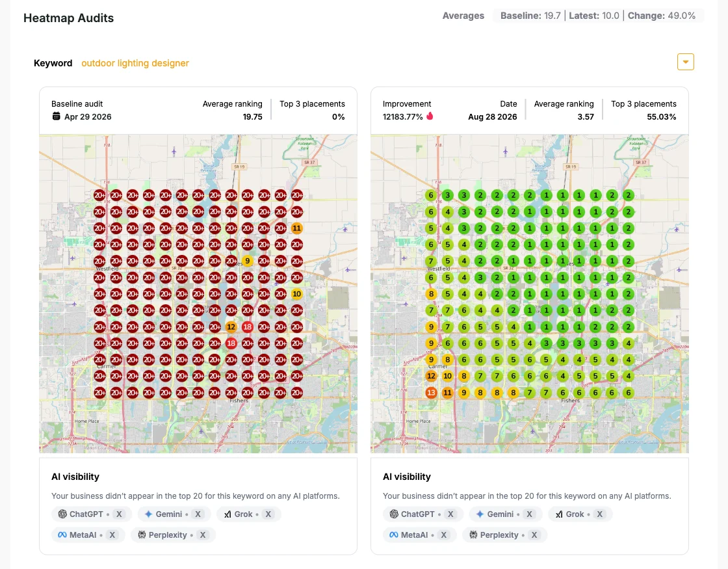Click the orange 11 marker on baseline map
728x569 pixels.
[x=296, y=228]
